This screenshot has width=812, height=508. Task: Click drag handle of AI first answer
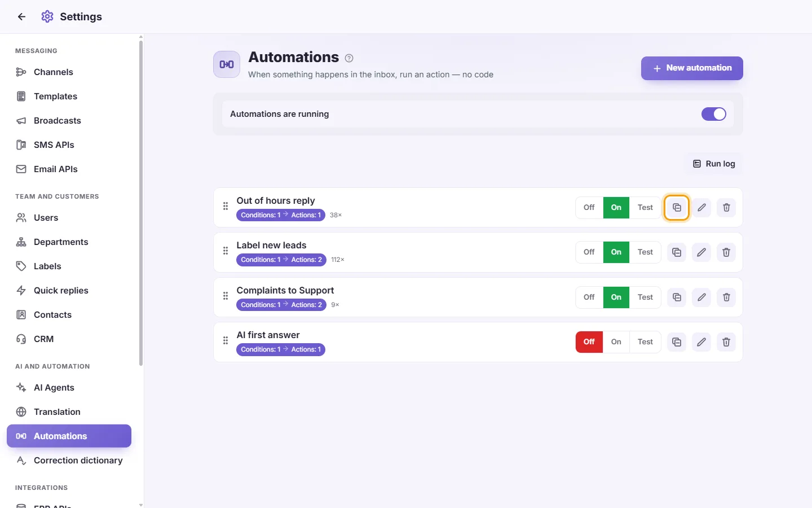[226, 341]
